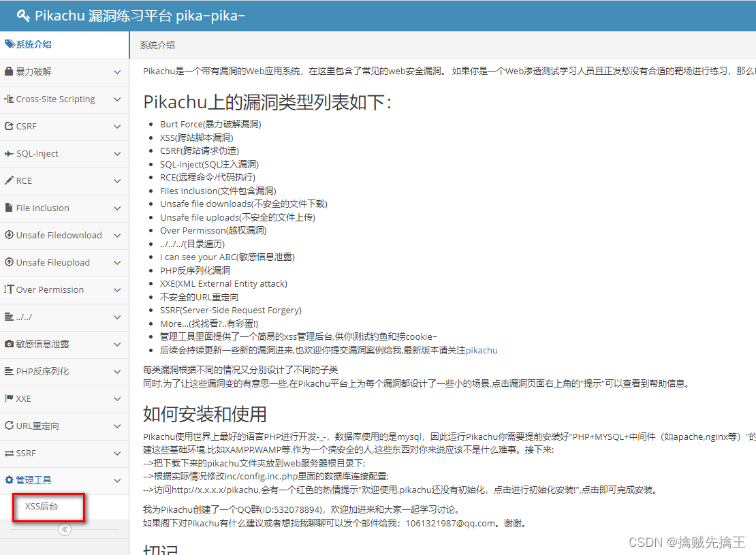Click the refresh icon beside URL重定向
The height and width of the screenshot is (555, 756).
pos(9,426)
